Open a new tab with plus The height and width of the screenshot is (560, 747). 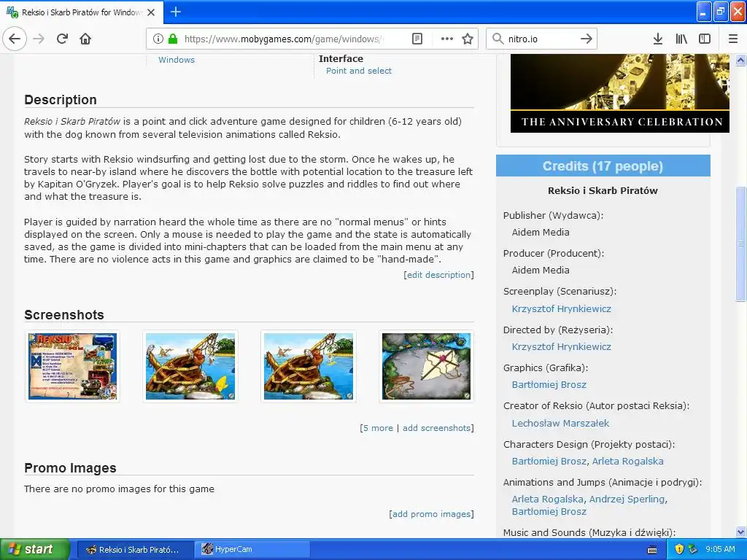click(x=175, y=12)
